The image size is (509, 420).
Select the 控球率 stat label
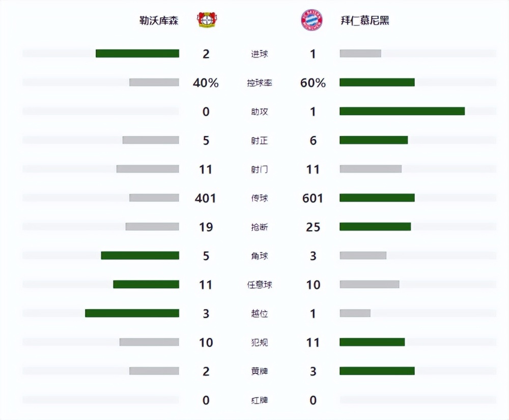[260, 83]
